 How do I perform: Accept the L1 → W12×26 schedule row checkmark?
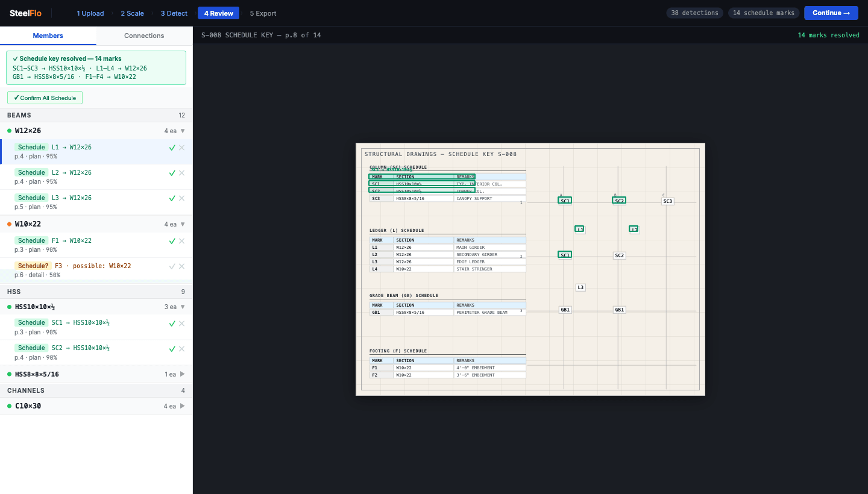(x=172, y=148)
